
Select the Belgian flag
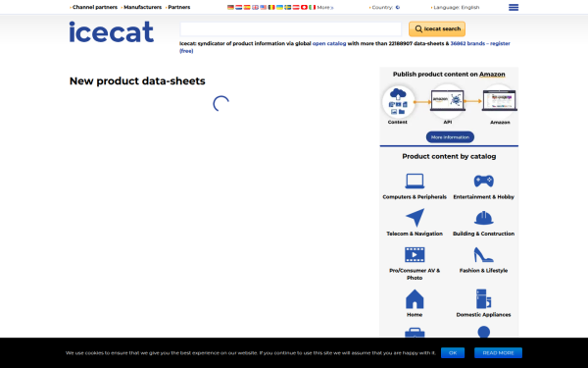[x=271, y=7]
